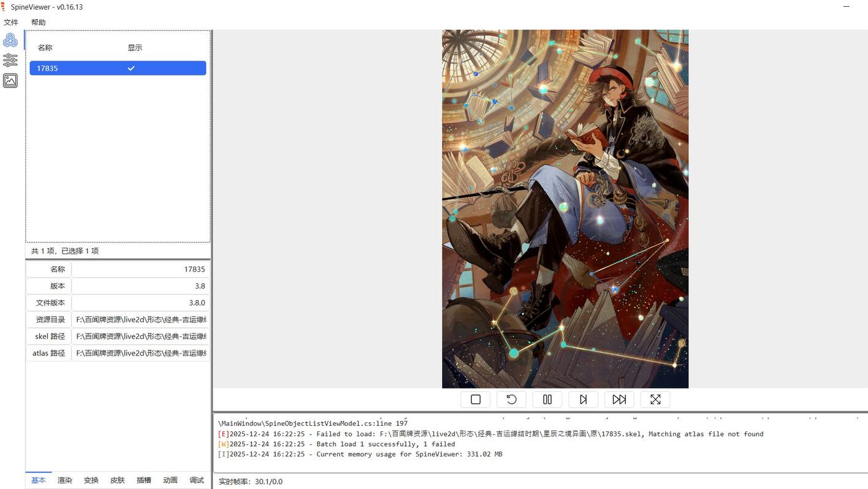Click the fast-forward playback button
This screenshot has width=868, height=489.
619,400
